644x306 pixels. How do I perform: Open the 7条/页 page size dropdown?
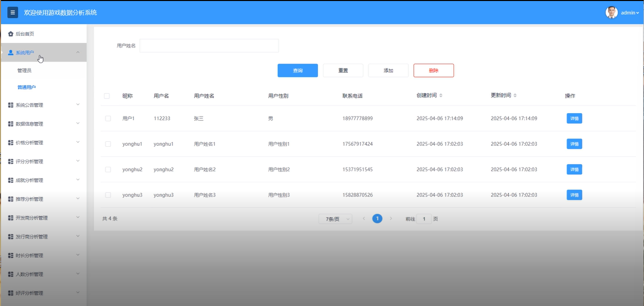pos(335,218)
